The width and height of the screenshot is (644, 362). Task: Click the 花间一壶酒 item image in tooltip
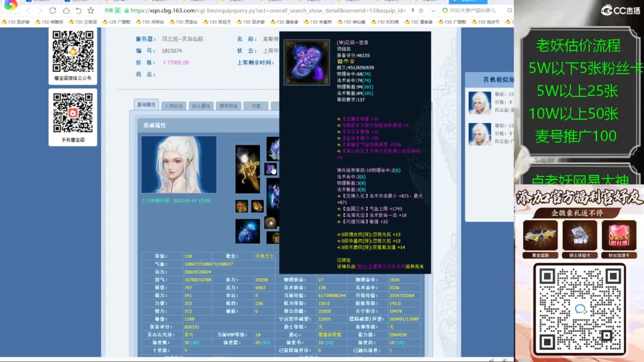pyautogui.click(x=307, y=62)
